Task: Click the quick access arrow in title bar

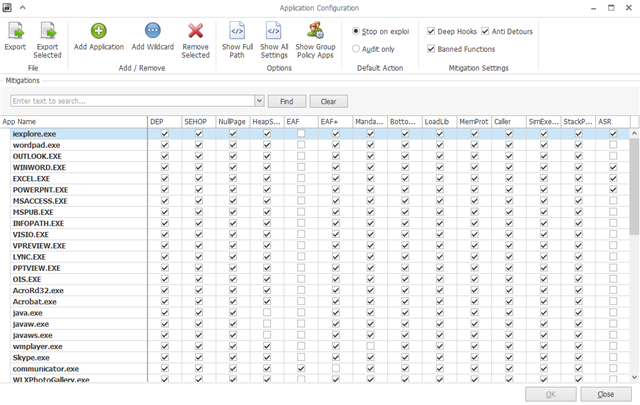Action: [x=22, y=7]
